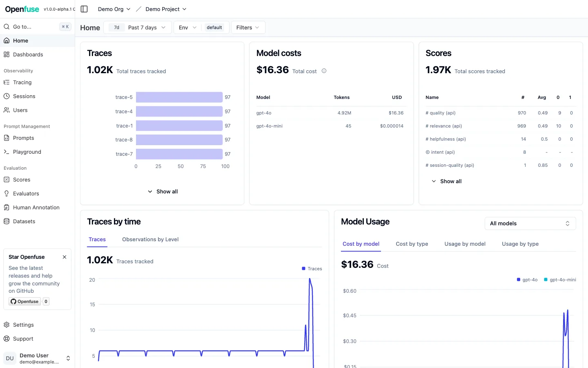Click the Users people icon

pos(7,110)
